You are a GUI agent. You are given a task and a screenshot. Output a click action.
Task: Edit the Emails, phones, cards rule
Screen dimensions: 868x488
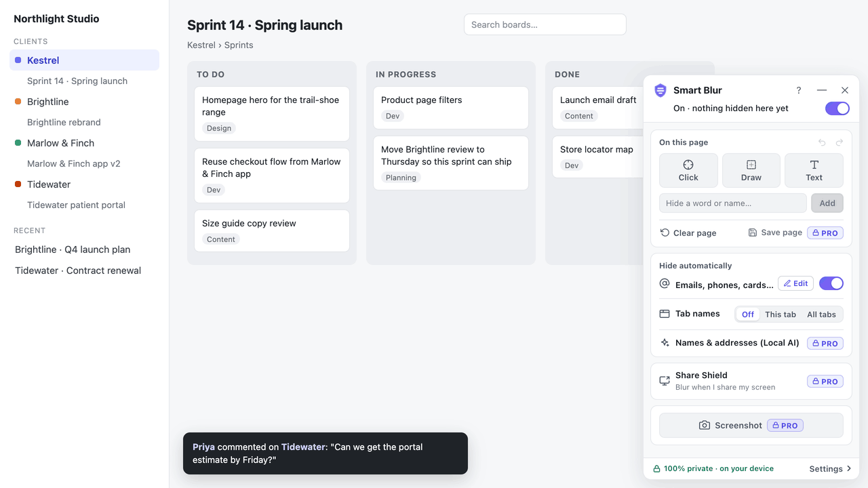tap(795, 283)
